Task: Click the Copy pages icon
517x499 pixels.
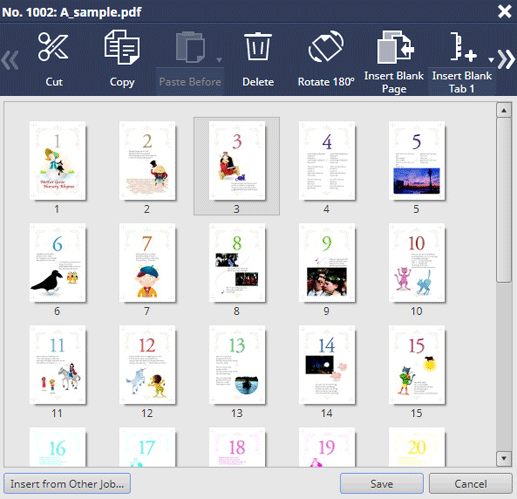Action: [x=122, y=47]
